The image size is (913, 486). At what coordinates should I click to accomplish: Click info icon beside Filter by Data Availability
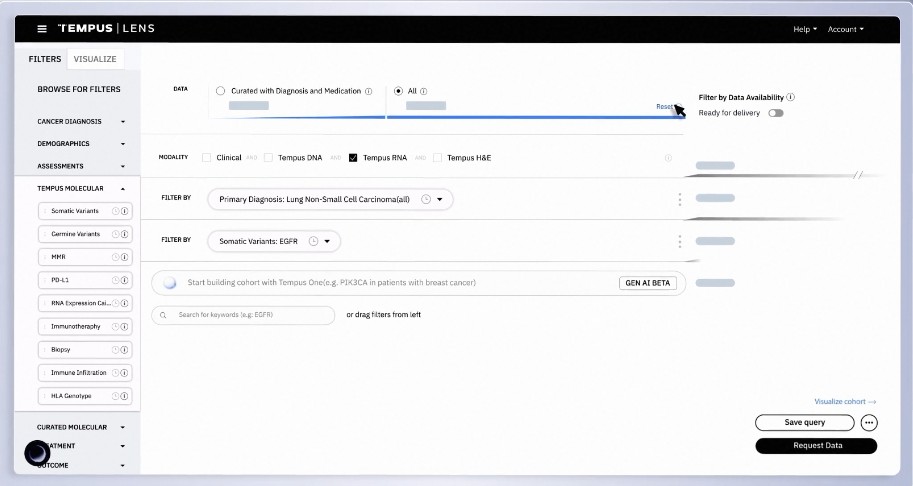pos(790,97)
